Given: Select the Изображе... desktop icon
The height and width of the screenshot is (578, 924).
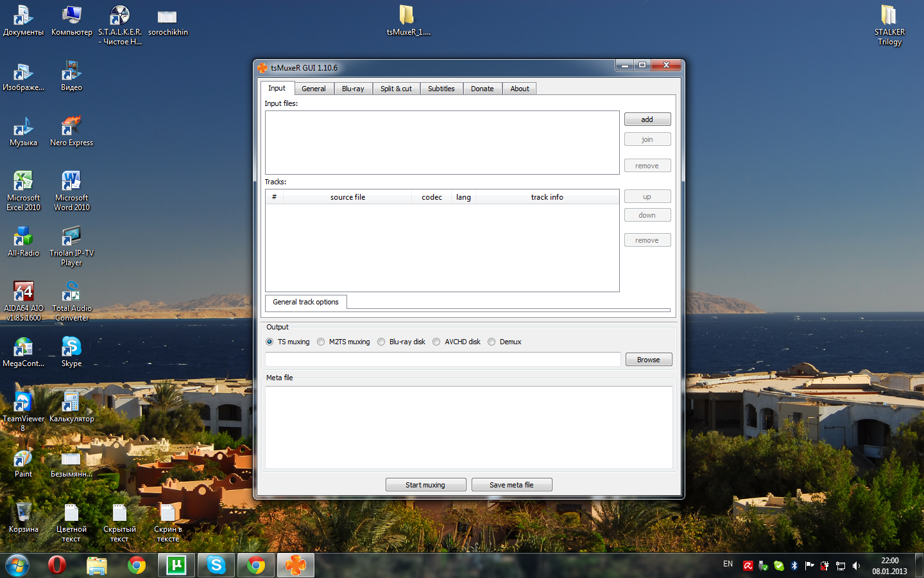Looking at the screenshot, I should point(24,76).
